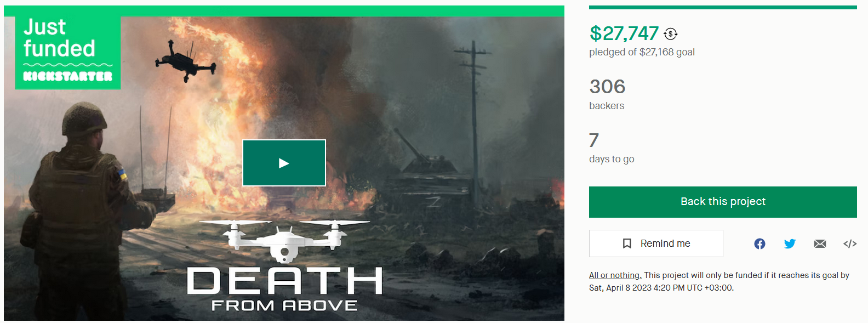Open the All or nothing link
868x323 pixels.
615,275
